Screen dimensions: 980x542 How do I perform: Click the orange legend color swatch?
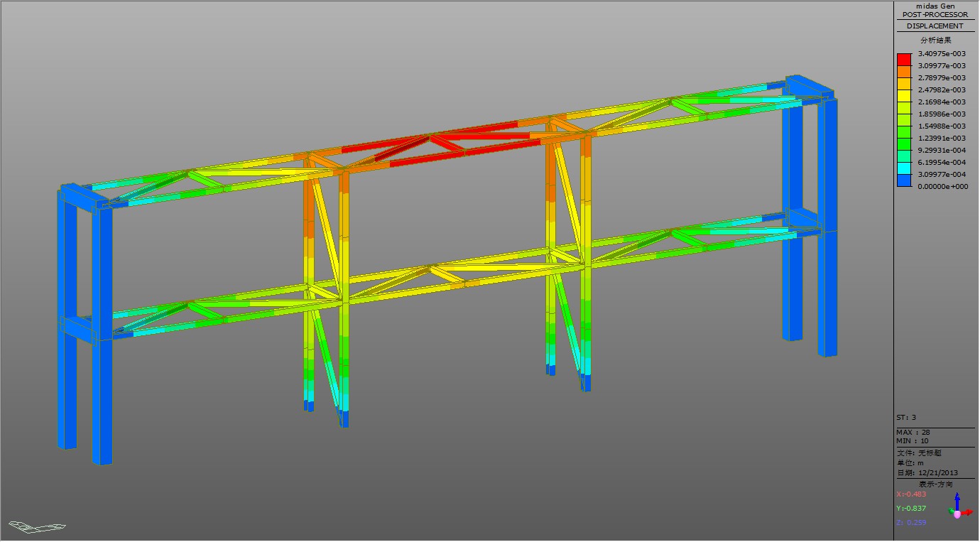click(904, 72)
